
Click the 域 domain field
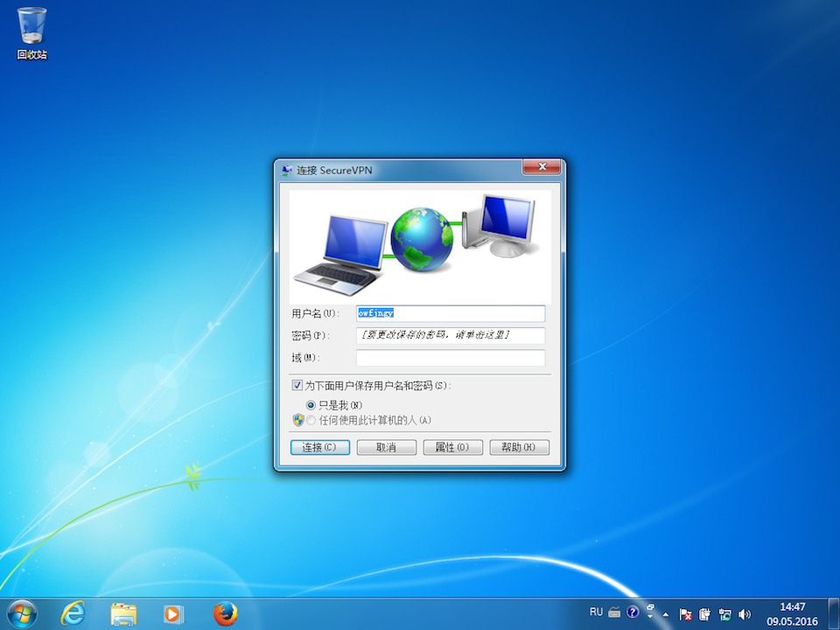[451, 357]
